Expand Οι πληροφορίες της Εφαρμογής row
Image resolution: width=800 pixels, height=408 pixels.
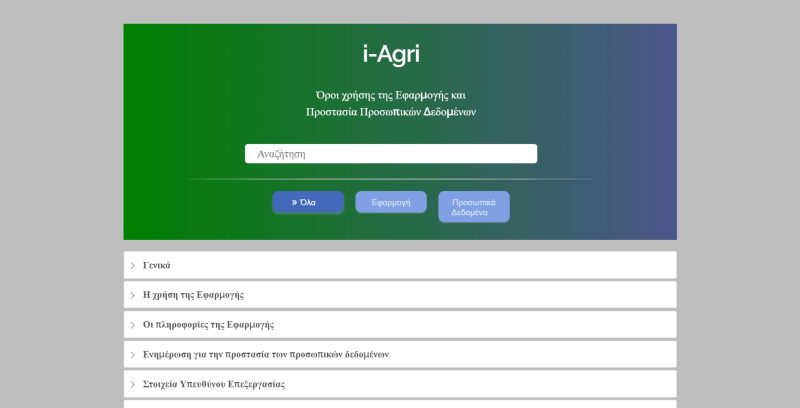(x=400, y=325)
